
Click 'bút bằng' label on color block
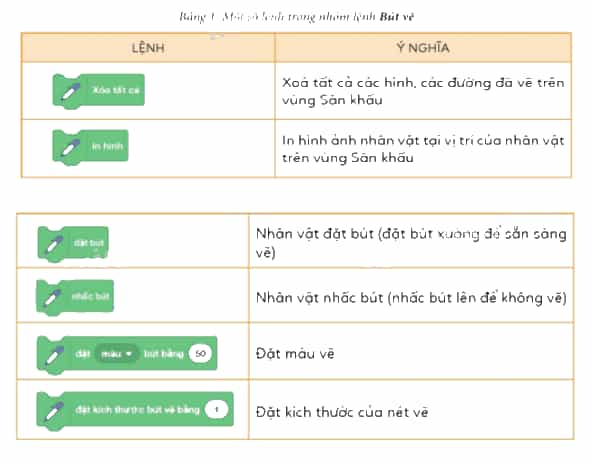(x=163, y=354)
